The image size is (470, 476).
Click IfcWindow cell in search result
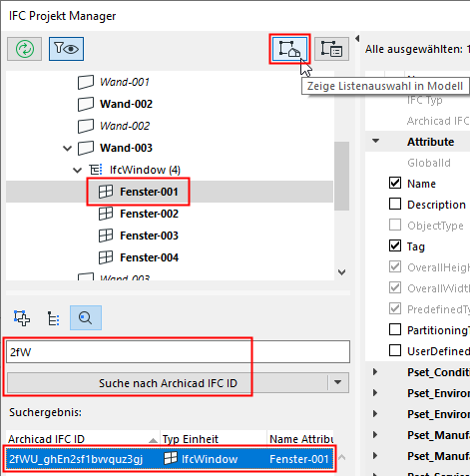210,459
